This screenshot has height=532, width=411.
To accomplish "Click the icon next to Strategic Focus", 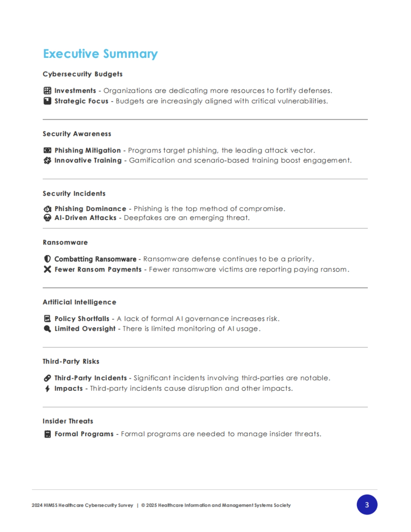I will [48, 101].
